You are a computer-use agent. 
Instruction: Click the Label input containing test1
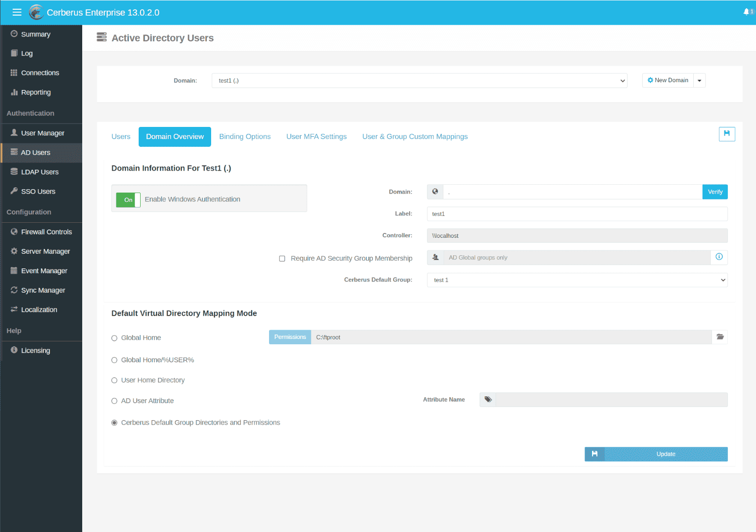pyautogui.click(x=577, y=214)
